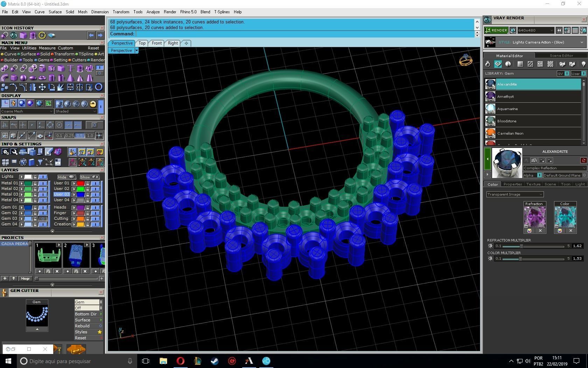Click the Mngr button in Projects
The height and width of the screenshot is (368, 588).
[x=25, y=279]
